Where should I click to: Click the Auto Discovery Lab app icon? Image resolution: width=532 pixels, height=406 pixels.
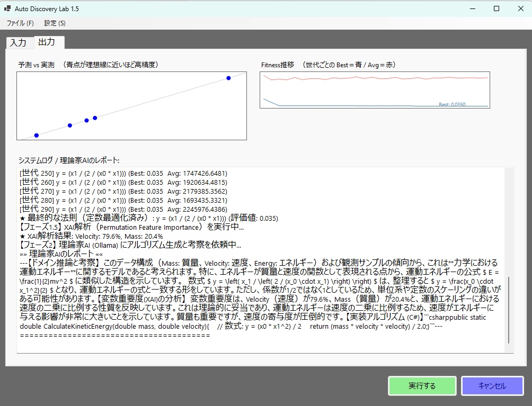pos(7,8)
